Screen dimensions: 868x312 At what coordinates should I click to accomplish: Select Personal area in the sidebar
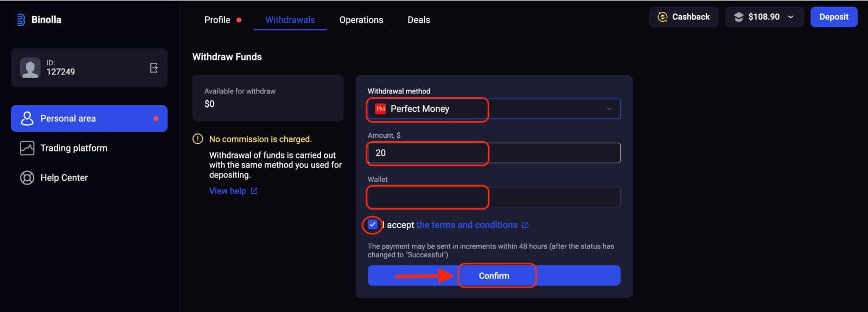(89, 118)
